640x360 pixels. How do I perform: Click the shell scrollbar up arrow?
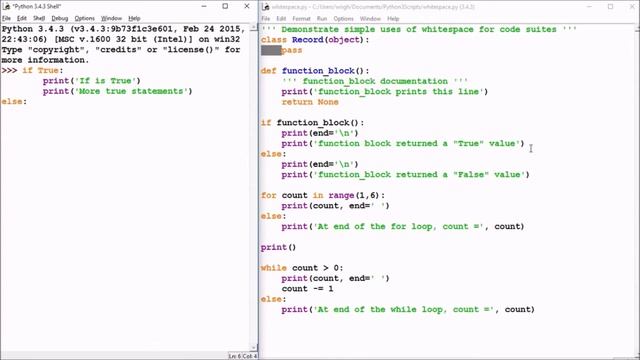(253, 27)
